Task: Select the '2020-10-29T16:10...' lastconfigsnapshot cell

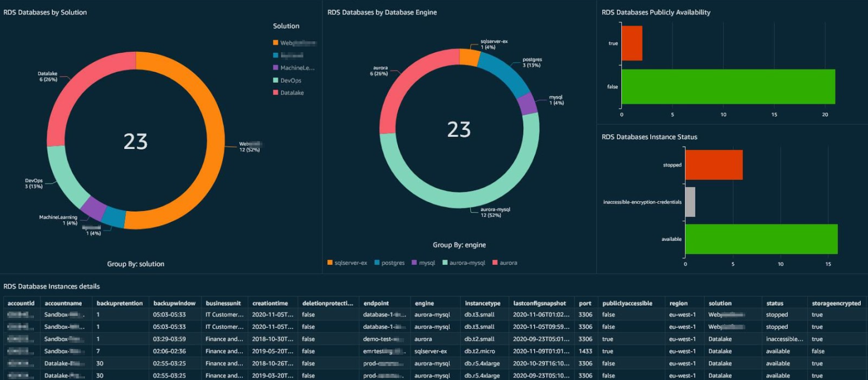Action: click(541, 363)
